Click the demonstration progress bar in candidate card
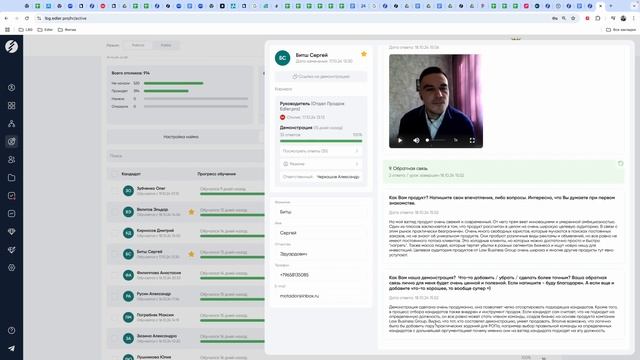 [321, 141]
